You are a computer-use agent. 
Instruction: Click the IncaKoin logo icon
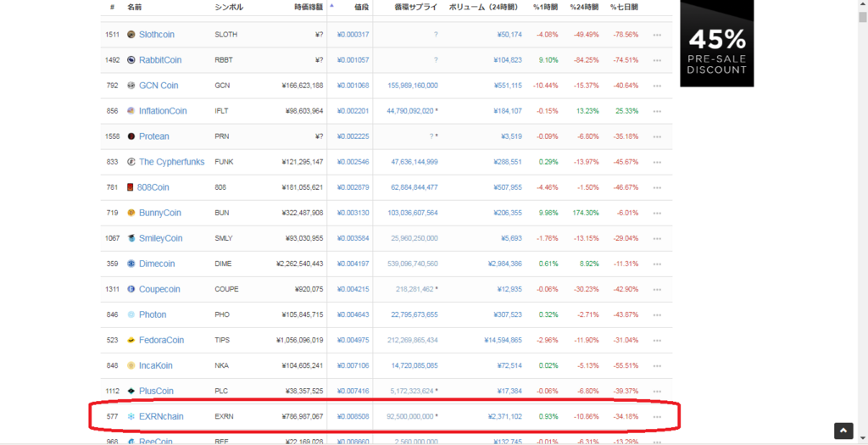131,365
